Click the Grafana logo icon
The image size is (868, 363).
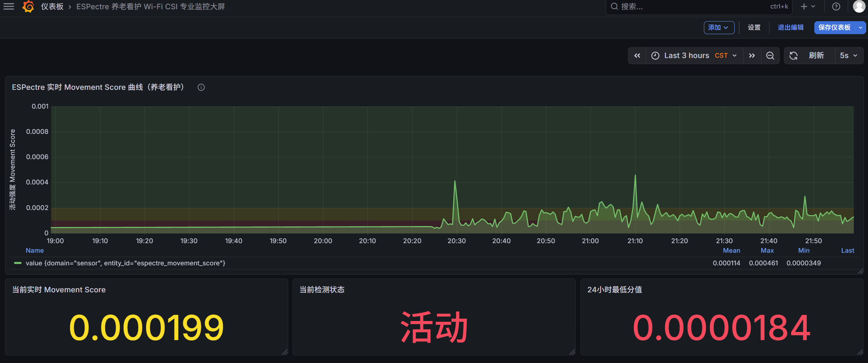28,6
